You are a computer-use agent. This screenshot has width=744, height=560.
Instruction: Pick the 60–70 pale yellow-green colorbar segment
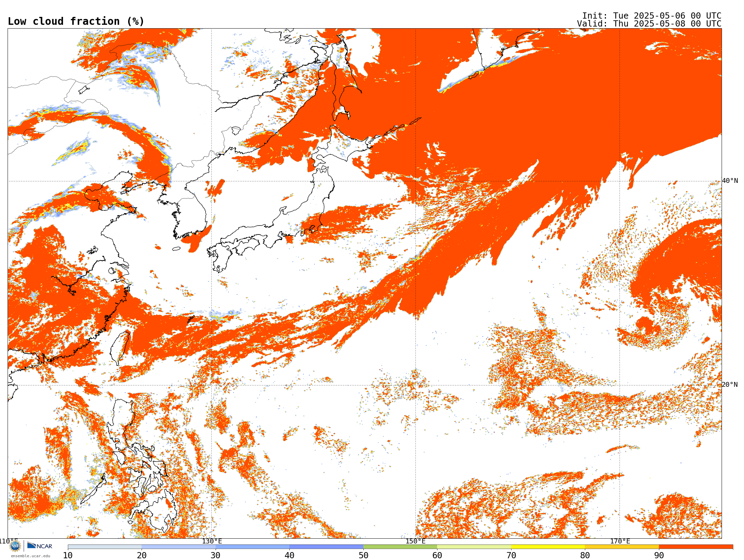(474, 547)
